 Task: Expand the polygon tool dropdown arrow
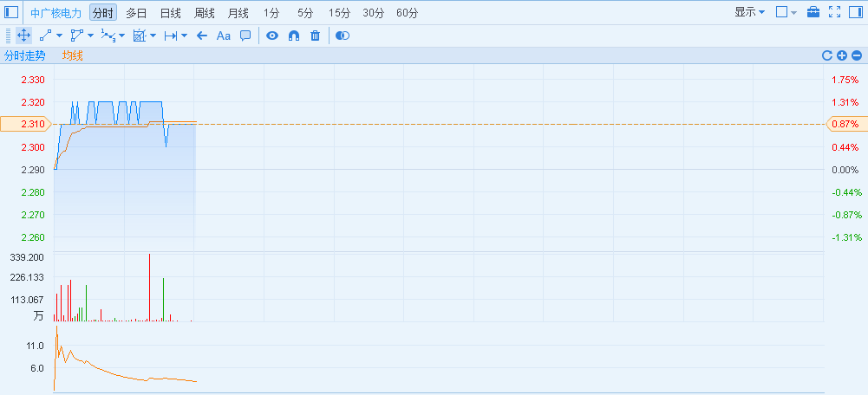click(x=90, y=36)
